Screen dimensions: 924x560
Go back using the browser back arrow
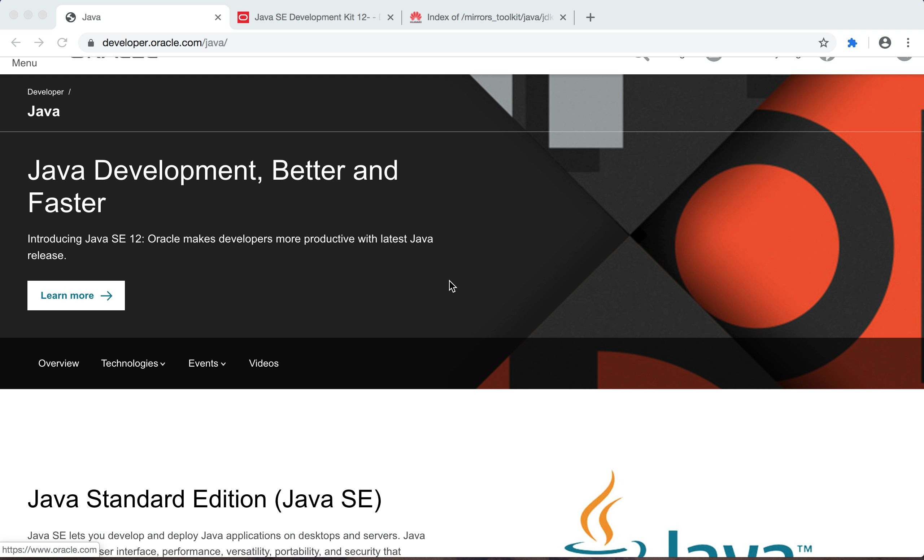[16, 43]
